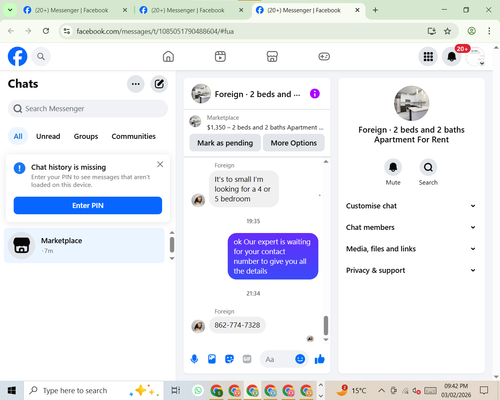The image size is (500, 400).
Task: Click the Facebook search magnifier icon
Action: 41,56
